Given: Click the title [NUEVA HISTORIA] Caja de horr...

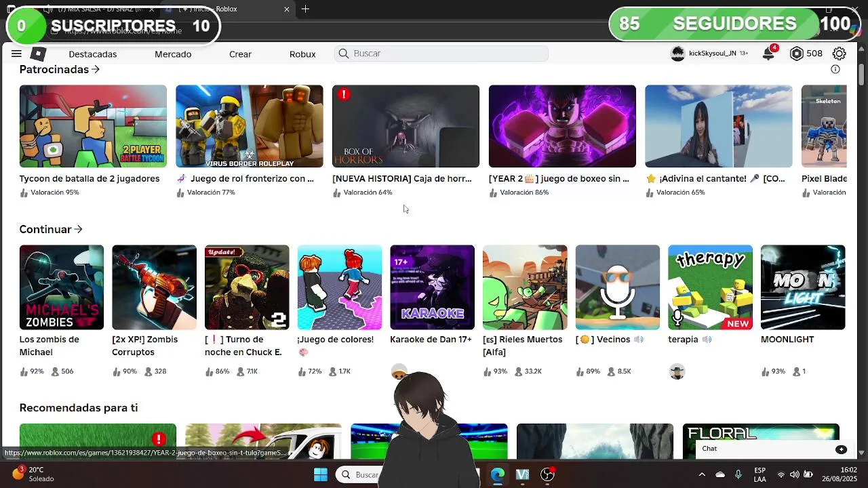Looking at the screenshot, I should [x=402, y=178].
